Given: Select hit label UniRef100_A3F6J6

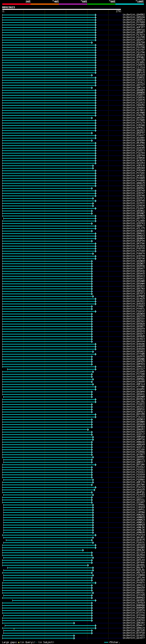Looking at the screenshot, I should 134,165.
